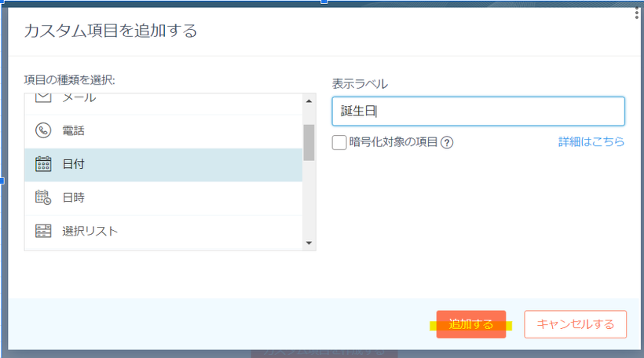Choose the 日時 field type label
644x358 pixels.
(74, 198)
